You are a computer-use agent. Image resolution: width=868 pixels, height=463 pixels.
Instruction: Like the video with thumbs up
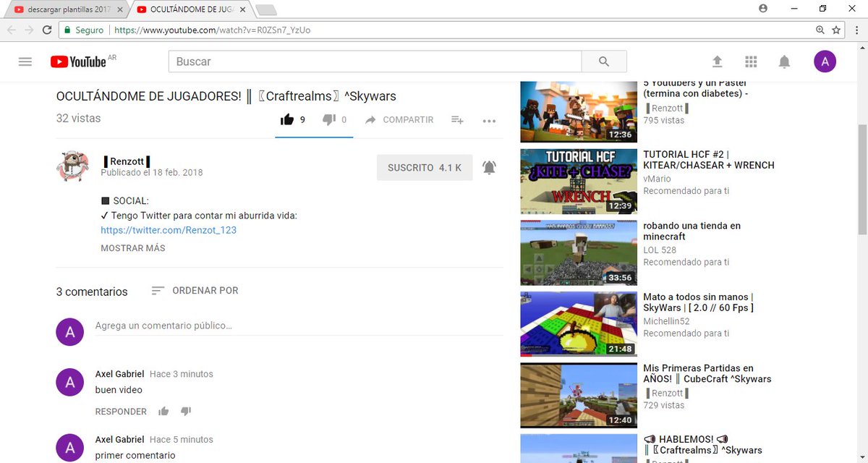[x=287, y=119]
